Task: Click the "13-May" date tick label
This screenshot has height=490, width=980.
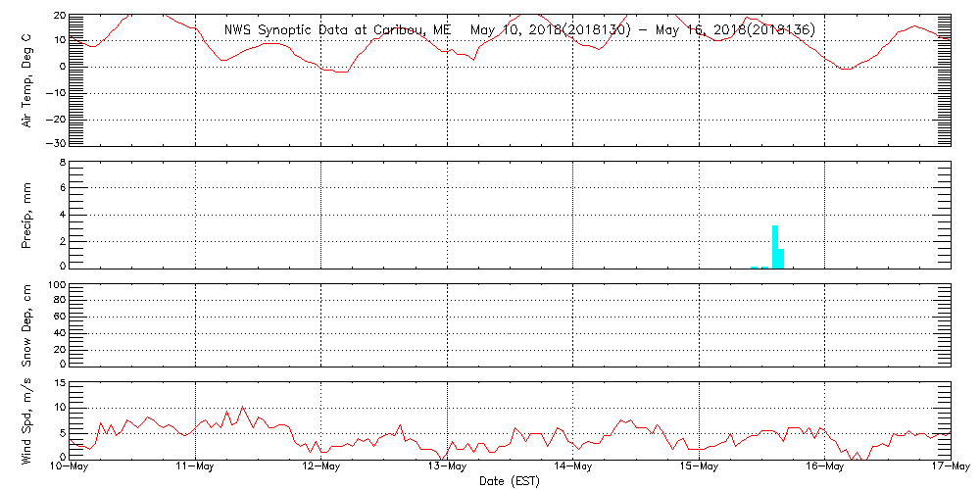Action: point(448,467)
